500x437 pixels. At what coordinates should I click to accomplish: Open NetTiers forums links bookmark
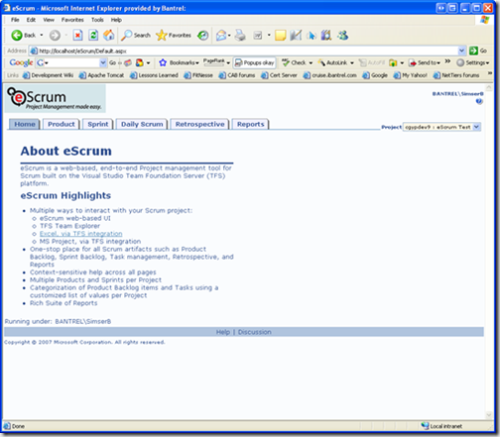(456, 75)
